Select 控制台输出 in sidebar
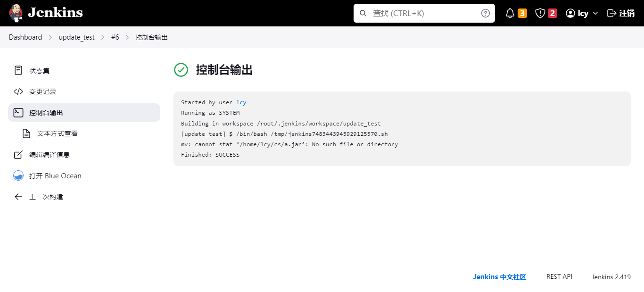The width and height of the screenshot is (644, 292). 84,112
